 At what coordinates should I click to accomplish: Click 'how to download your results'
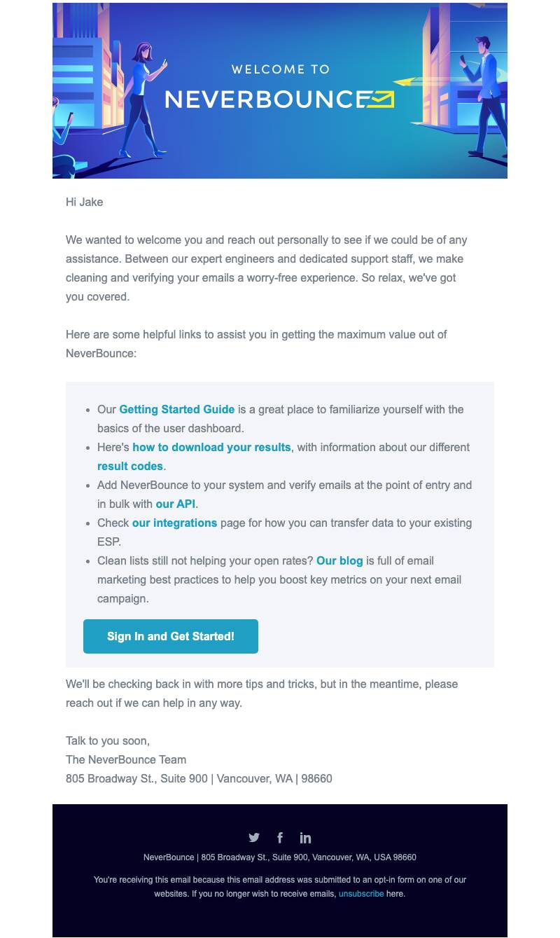(x=211, y=447)
